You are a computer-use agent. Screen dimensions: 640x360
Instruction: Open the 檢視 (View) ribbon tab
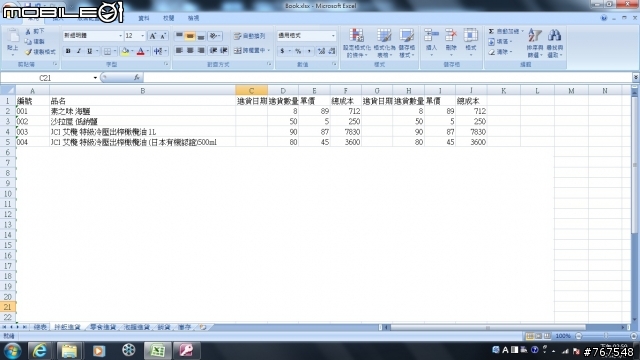click(x=193, y=18)
